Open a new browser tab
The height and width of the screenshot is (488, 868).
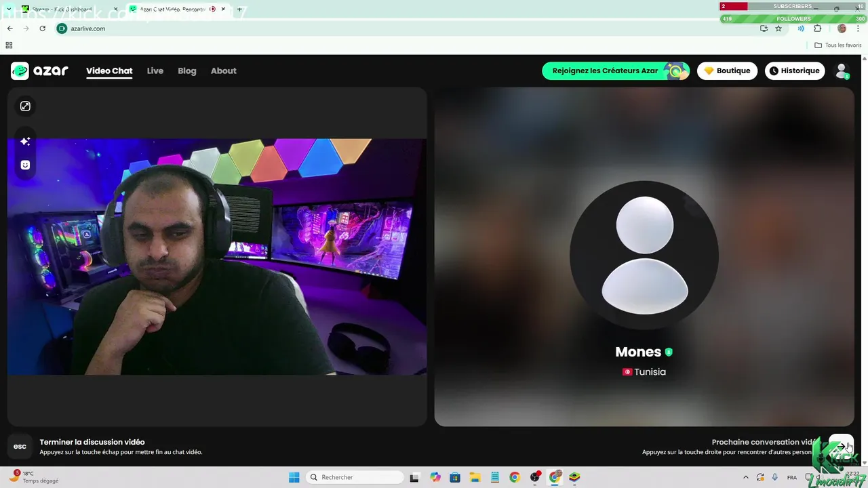pyautogui.click(x=239, y=9)
